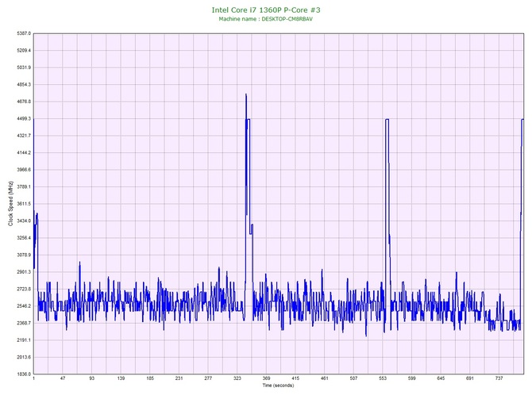Screen dimensions: 532x399
Task: Click the x-axis tick label 737
Action: [499, 378]
